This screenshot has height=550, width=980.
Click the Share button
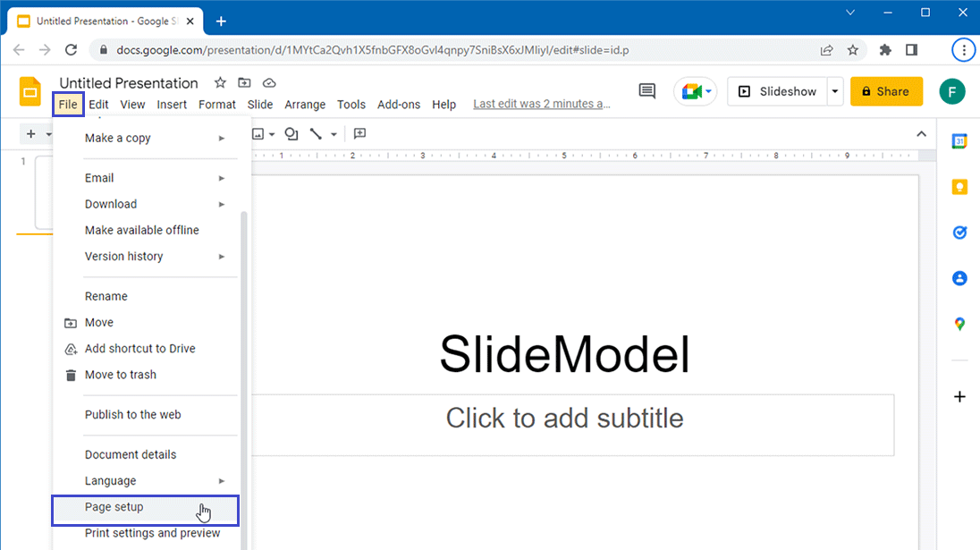click(886, 90)
